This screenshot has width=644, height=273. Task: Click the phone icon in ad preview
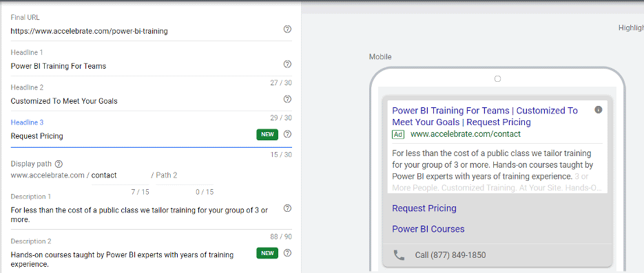tap(399, 255)
